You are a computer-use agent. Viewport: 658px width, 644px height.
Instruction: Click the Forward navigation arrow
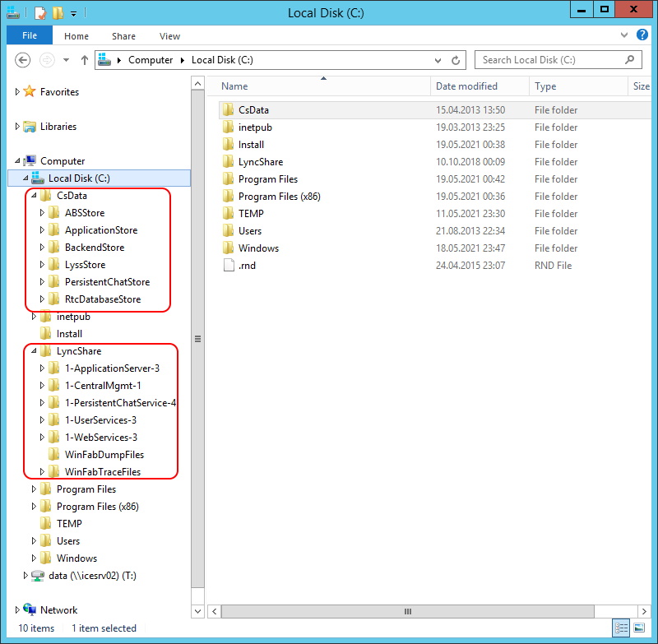(x=47, y=60)
